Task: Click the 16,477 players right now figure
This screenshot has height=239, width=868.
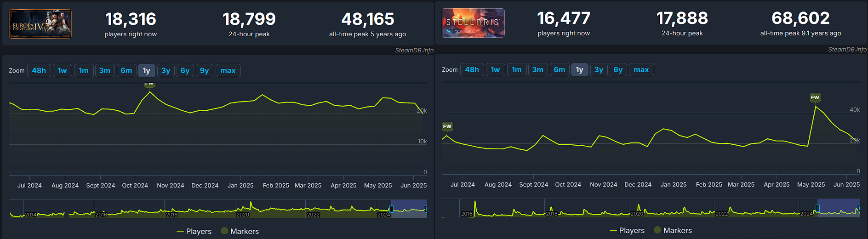Action: click(564, 18)
